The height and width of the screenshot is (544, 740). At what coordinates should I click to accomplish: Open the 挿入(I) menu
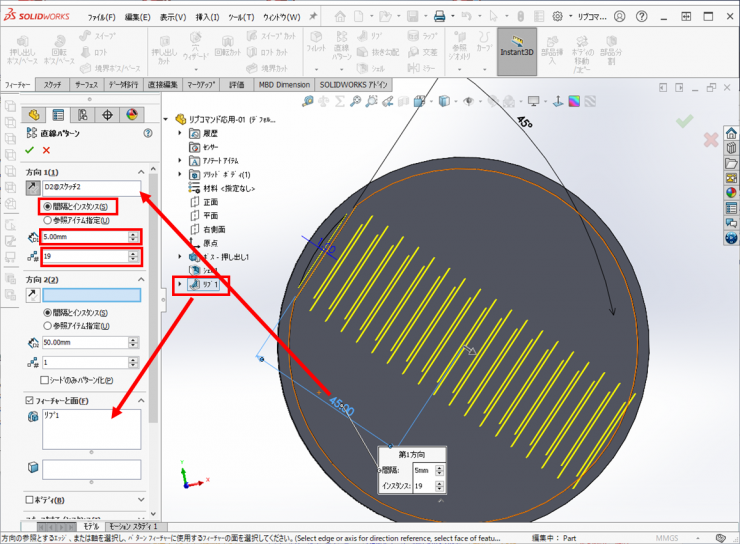(208, 17)
